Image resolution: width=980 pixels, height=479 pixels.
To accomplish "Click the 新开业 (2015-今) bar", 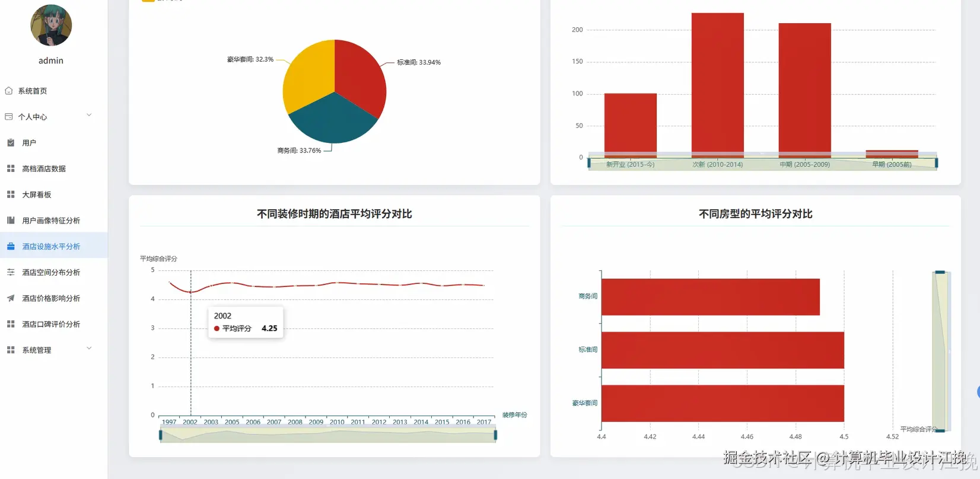I will (631, 125).
